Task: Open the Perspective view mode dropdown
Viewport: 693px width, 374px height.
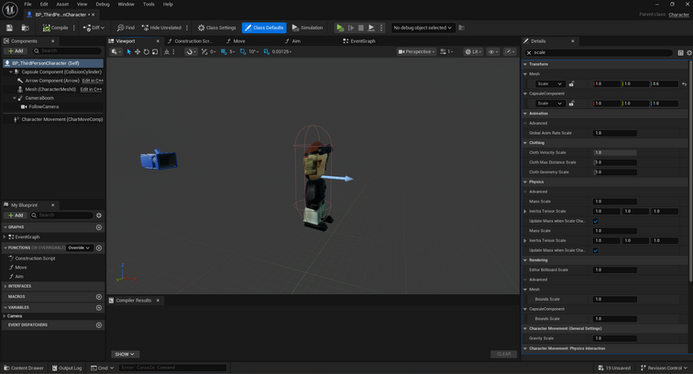Action: [x=416, y=52]
